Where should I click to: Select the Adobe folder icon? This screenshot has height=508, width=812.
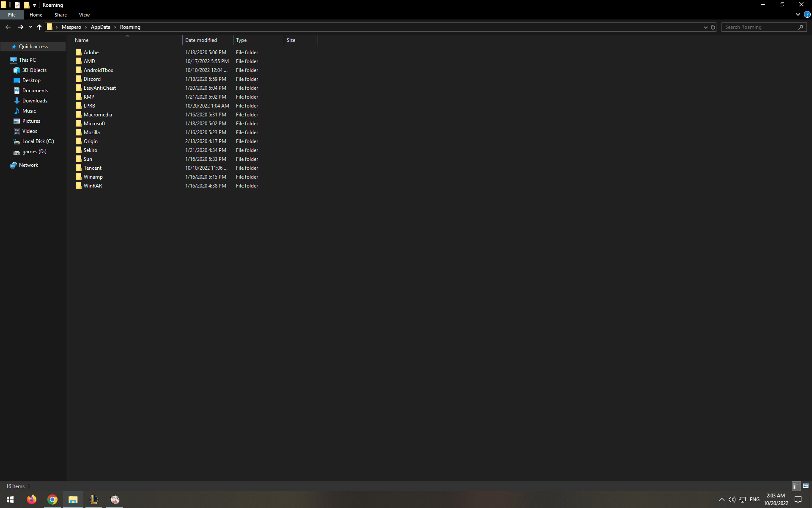tap(79, 52)
